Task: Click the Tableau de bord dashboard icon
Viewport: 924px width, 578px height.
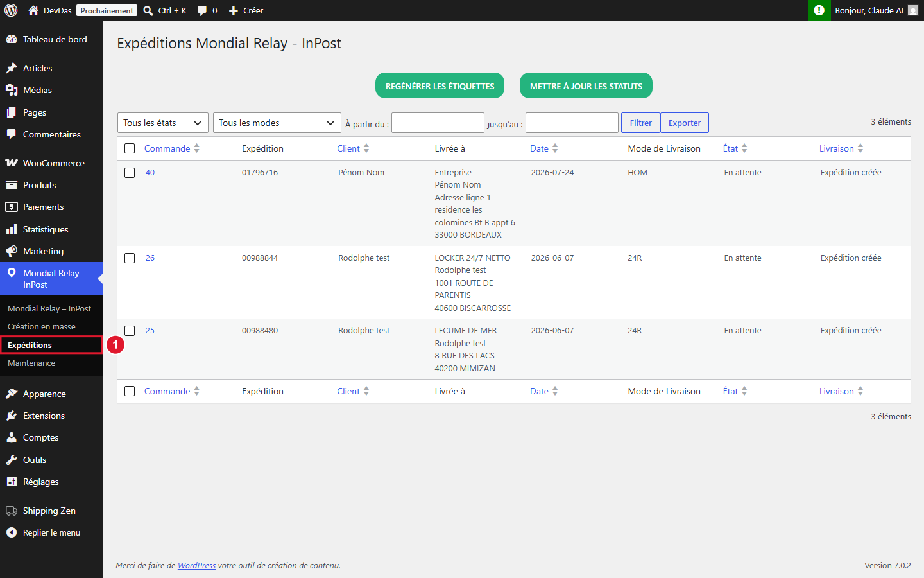Action: click(x=12, y=39)
